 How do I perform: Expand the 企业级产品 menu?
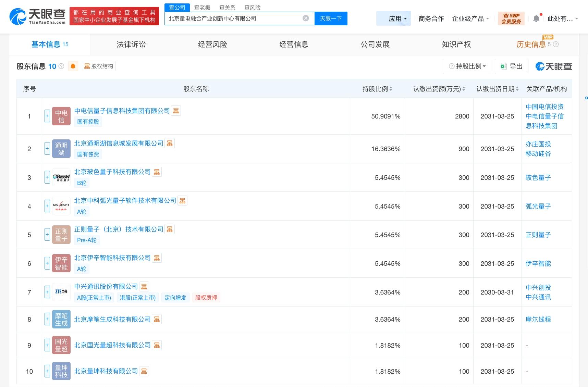coord(470,18)
